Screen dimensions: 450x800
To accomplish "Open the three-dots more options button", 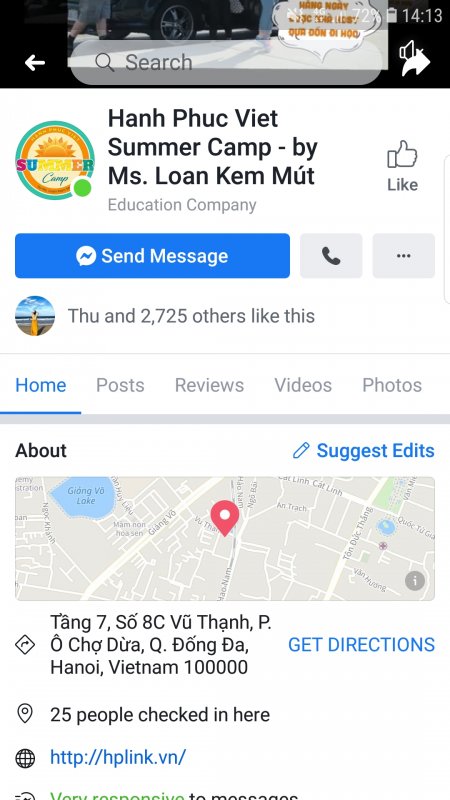I will (x=404, y=256).
